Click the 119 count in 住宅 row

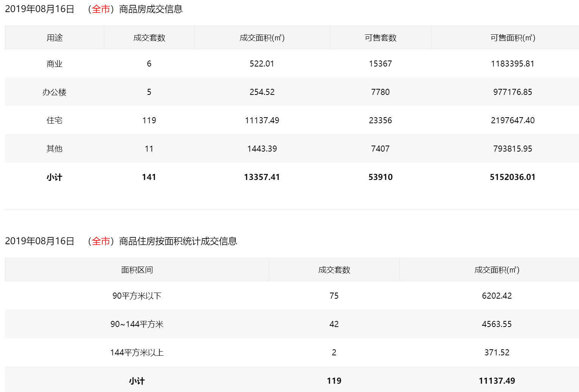point(149,120)
